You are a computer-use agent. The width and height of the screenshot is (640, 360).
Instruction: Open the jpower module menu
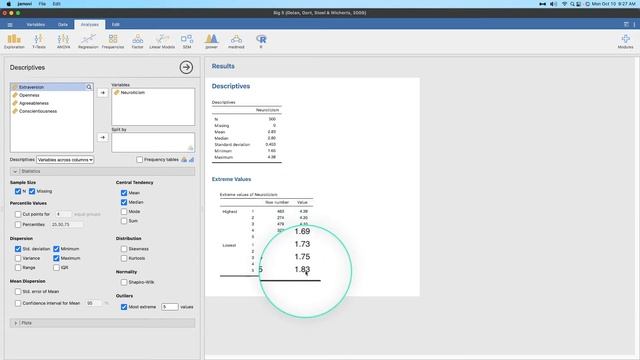point(211,42)
